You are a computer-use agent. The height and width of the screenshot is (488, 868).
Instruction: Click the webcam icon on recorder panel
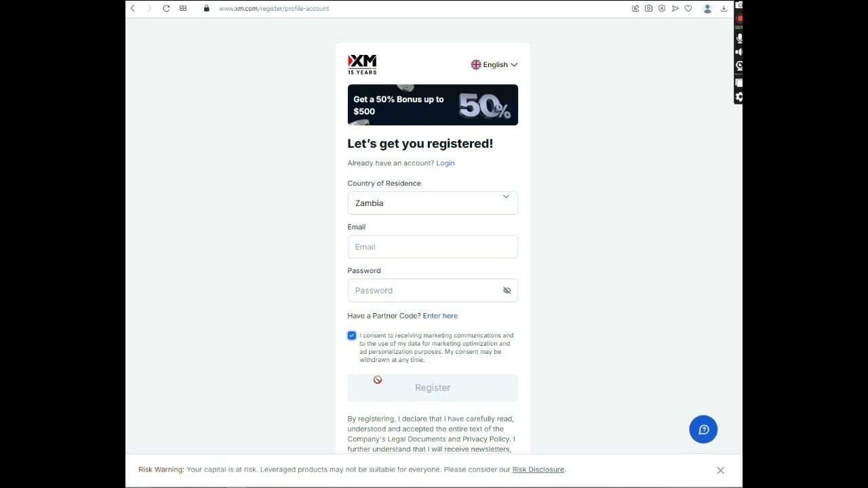pyautogui.click(x=739, y=66)
